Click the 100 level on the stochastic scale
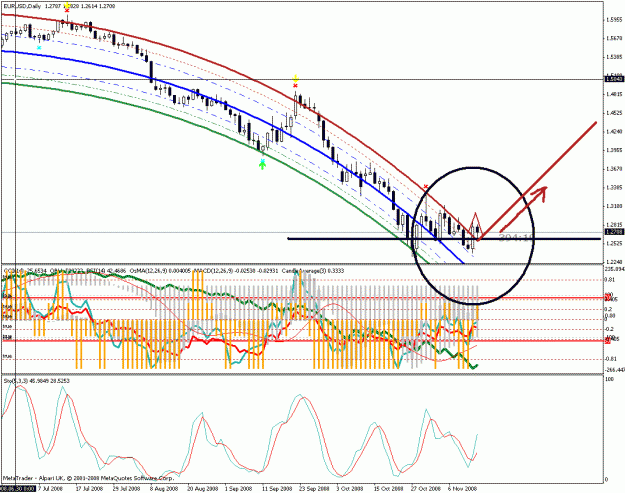This screenshot has width=625, height=493. point(609,379)
